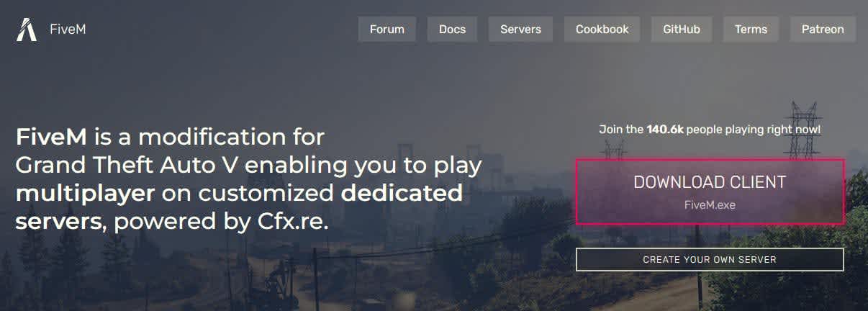Screen dimensions: 868x311
Task: Click the FiveM brand name beside logo
Action: 68,30
